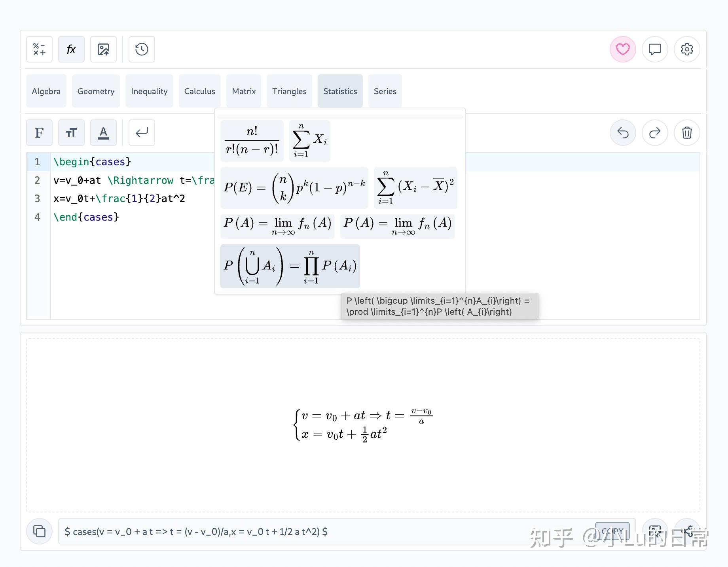The height and width of the screenshot is (567, 728).
Task: Redo the last edit
Action: [655, 133]
